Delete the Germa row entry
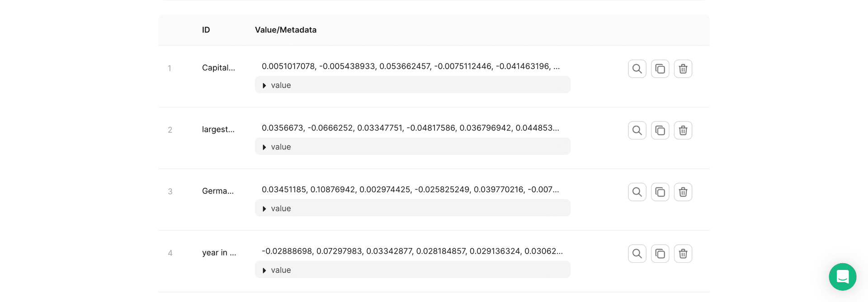 tap(683, 192)
